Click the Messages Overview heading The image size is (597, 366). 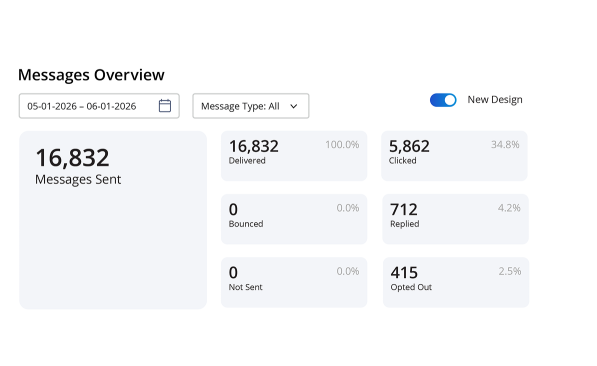[x=91, y=75]
